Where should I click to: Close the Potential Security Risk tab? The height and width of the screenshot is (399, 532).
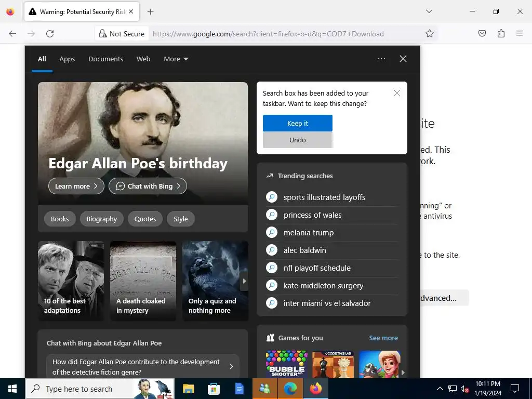131,11
